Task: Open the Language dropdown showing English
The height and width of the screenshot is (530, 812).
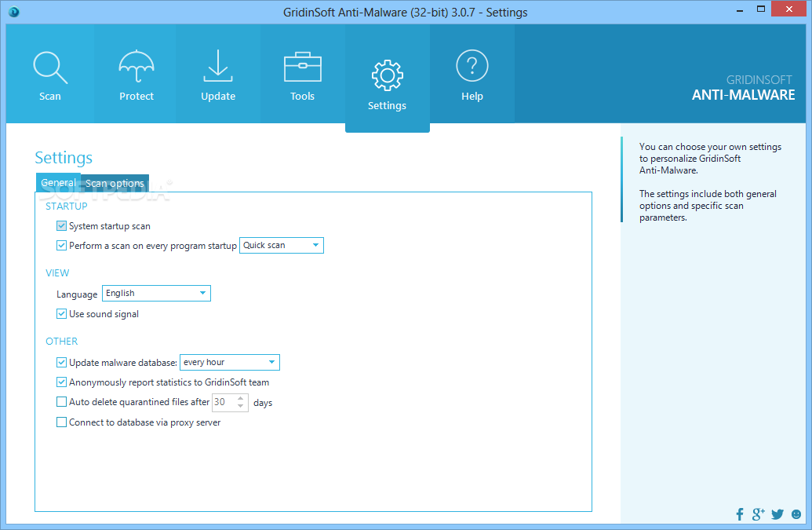Action: coord(156,293)
